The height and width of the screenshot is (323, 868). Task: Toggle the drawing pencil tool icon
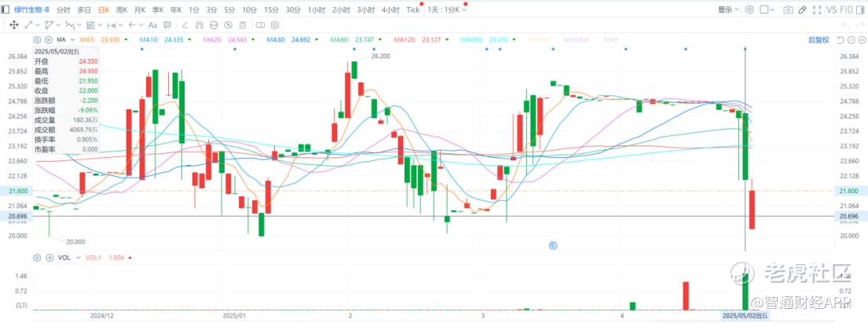tap(802, 10)
